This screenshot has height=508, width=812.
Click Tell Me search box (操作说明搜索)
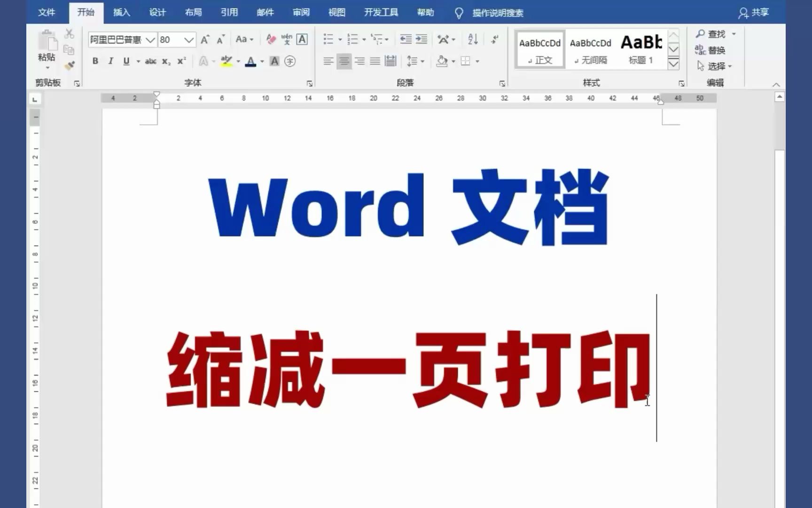point(498,13)
